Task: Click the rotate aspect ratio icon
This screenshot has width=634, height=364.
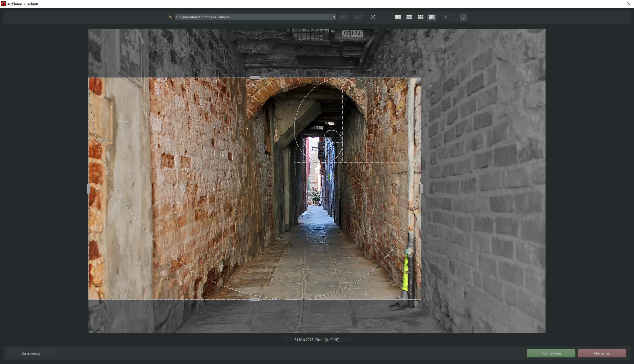Action: [x=170, y=17]
